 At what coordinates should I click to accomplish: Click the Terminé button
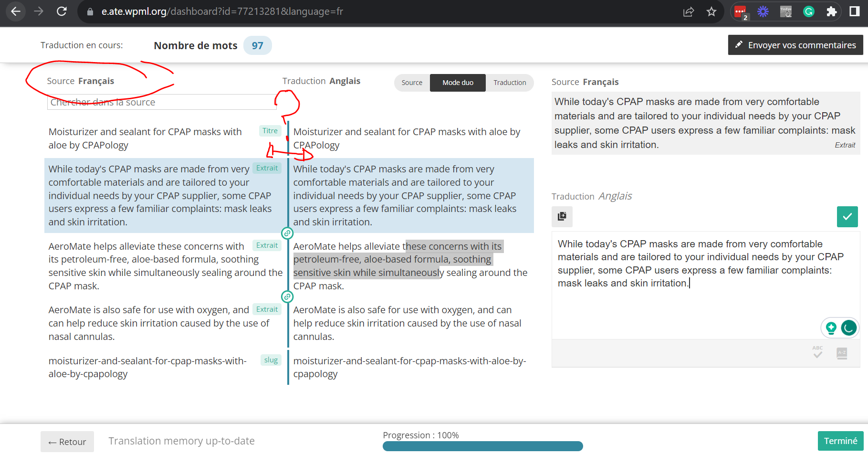point(840,441)
